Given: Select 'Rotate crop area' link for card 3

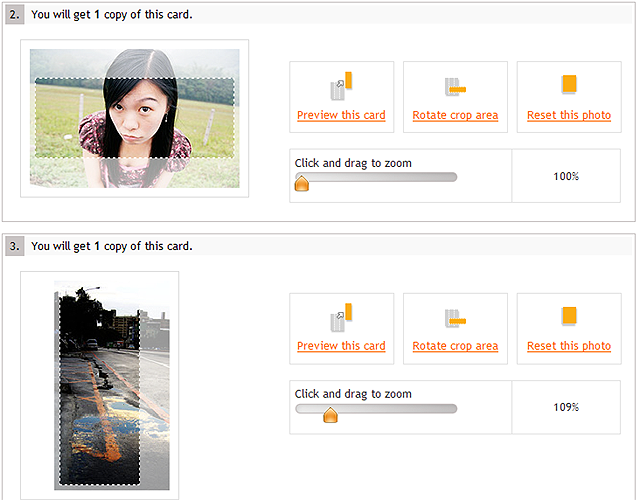Looking at the screenshot, I should click(x=455, y=346).
